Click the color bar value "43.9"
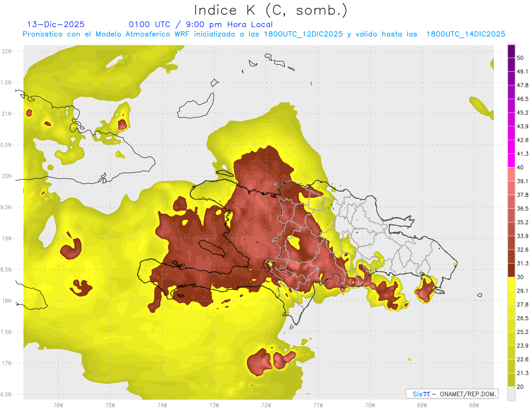 pyautogui.click(x=523, y=126)
